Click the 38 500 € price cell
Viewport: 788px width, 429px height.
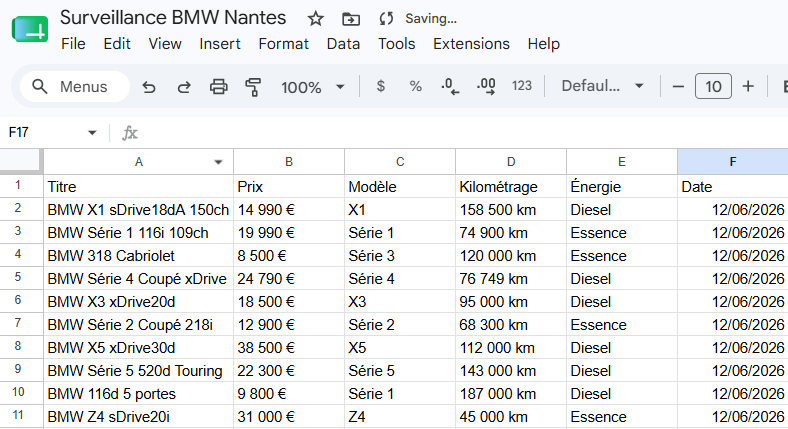point(289,348)
